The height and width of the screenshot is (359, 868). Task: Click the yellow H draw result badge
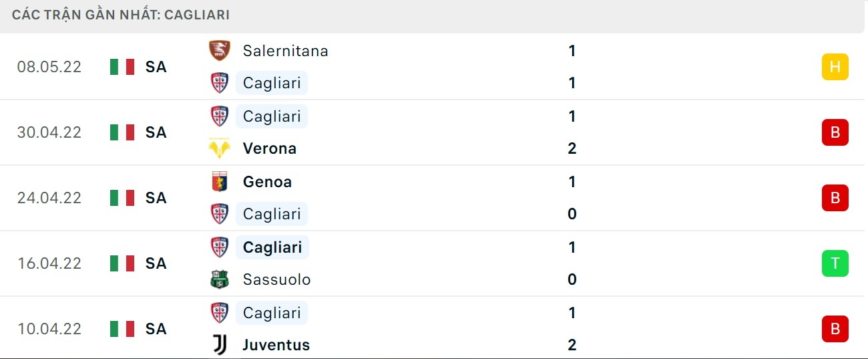pyautogui.click(x=835, y=67)
